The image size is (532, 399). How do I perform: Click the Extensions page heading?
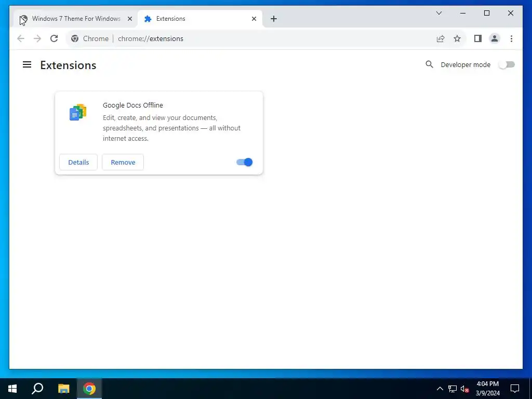click(x=68, y=65)
